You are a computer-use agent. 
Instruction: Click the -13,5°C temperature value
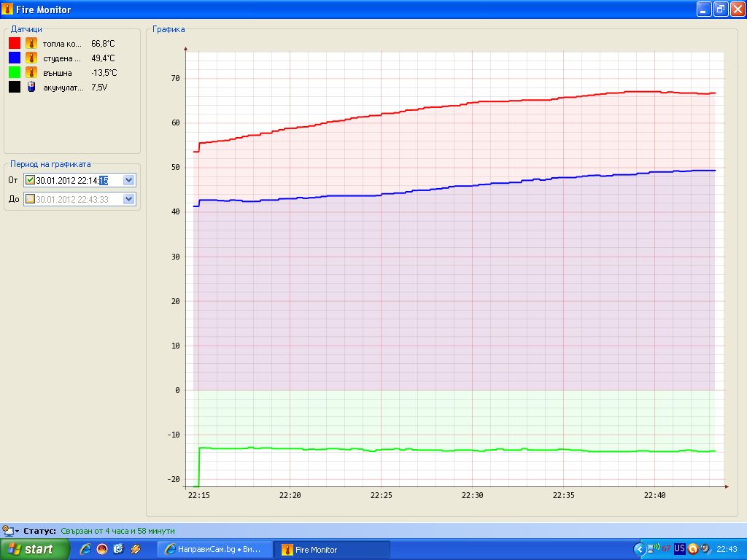pos(104,73)
